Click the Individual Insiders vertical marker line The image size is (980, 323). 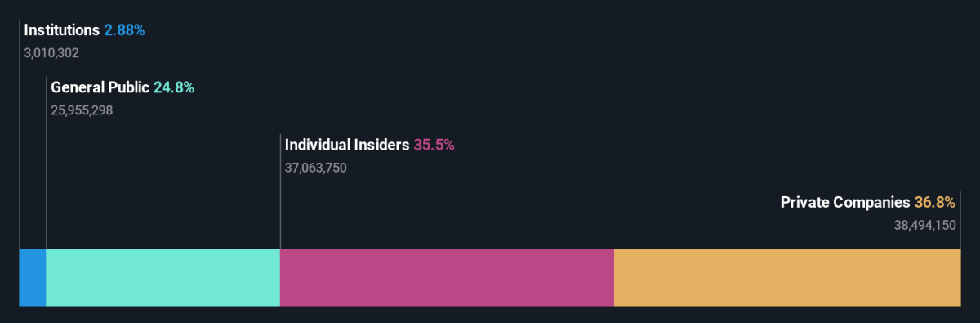(280, 191)
